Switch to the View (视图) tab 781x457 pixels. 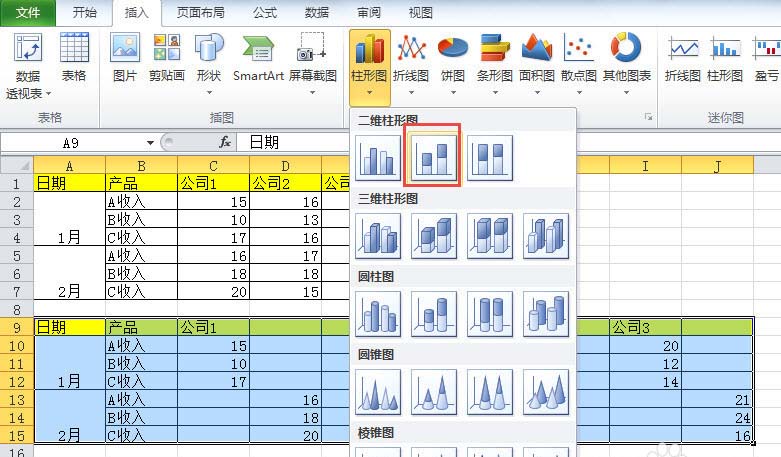point(420,12)
